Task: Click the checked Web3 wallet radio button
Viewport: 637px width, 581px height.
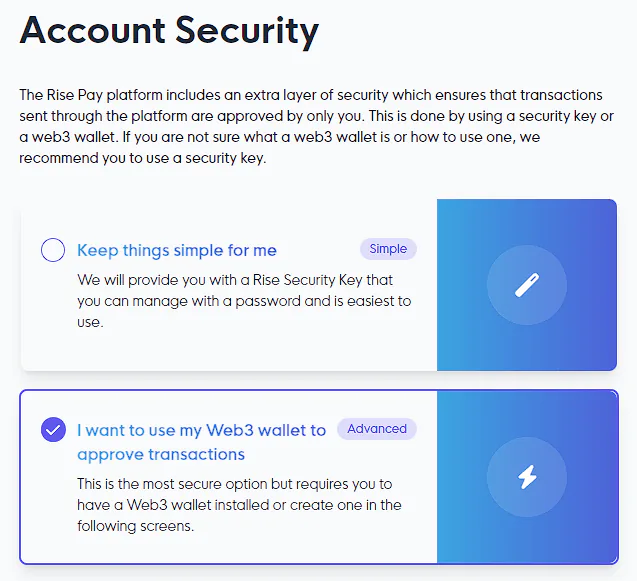Action: point(53,430)
